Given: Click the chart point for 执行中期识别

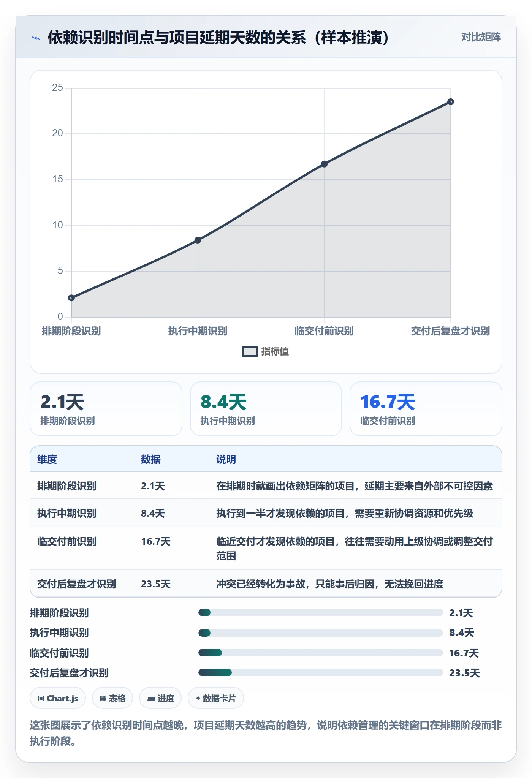Looking at the screenshot, I should click(198, 240).
